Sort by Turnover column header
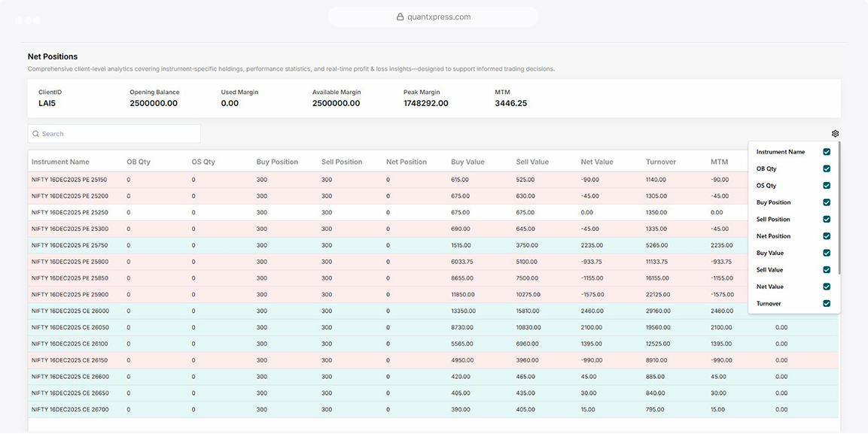Image resolution: width=868 pixels, height=434 pixels. 662,162
